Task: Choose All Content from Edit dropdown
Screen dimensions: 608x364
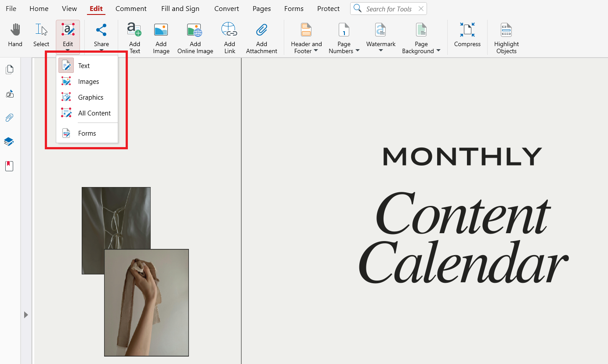Action: 94,113
